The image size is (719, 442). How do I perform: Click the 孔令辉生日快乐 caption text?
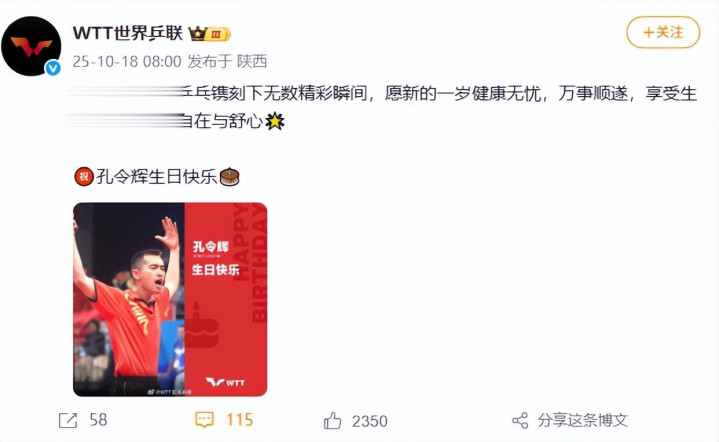[x=156, y=177]
